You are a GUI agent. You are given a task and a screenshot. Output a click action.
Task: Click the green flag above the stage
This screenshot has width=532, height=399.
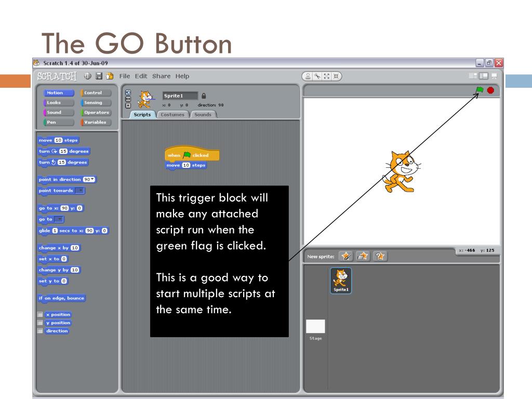(480, 90)
